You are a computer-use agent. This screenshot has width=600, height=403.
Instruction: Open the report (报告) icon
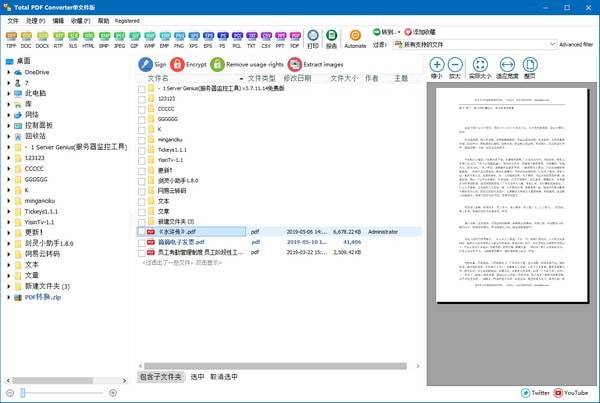coord(331,36)
